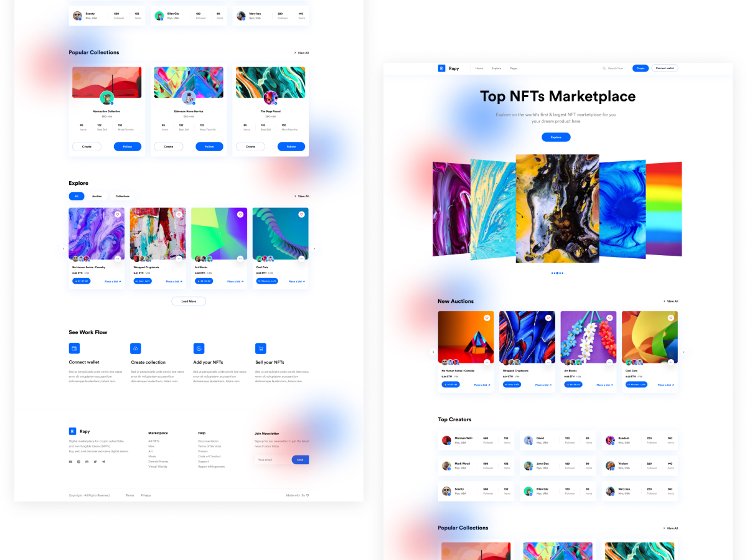Click the hero carousel pagination dots
Screen dimensions: 747x560
(557, 273)
